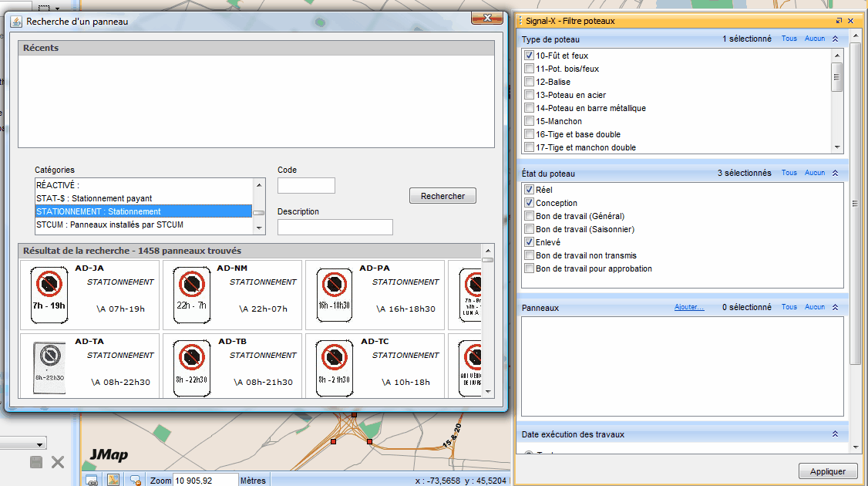Uncheck the 10-Fût et feux checkbox

[x=529, y=56]
